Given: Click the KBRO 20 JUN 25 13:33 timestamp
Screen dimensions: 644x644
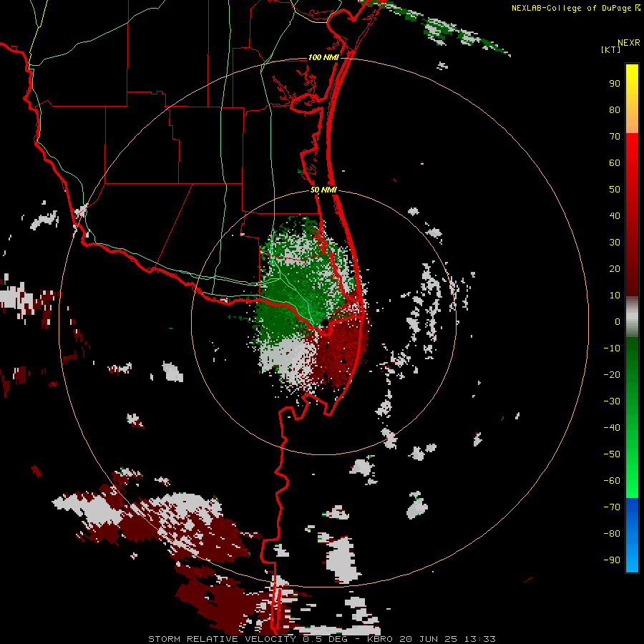Looking at the screenshot, I should [431, 639].
